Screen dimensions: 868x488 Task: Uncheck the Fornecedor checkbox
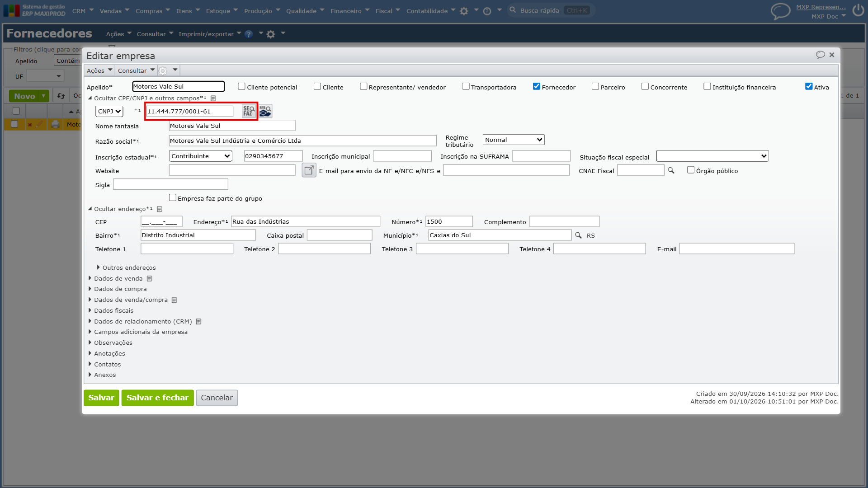pyautogui.click(x=537, y=86)
